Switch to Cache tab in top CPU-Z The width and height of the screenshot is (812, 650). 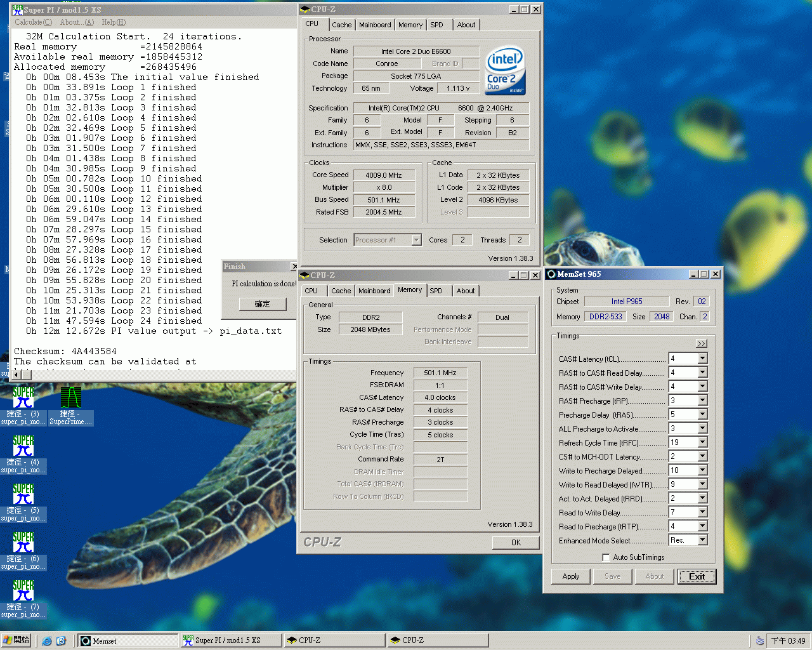(x=341, y=25)
